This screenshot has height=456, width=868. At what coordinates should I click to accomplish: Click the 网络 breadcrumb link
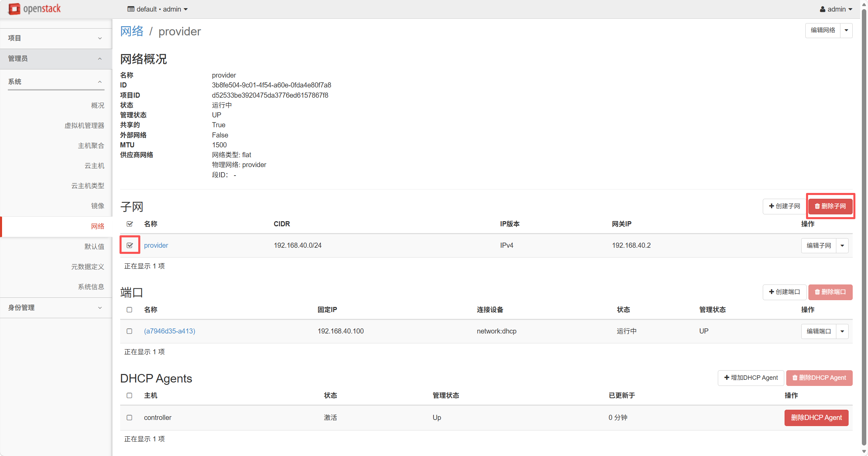tap(132, 31)
